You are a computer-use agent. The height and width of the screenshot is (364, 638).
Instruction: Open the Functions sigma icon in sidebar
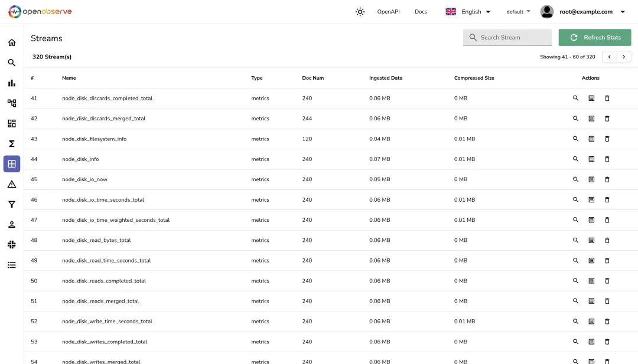(x=11, y=143)
